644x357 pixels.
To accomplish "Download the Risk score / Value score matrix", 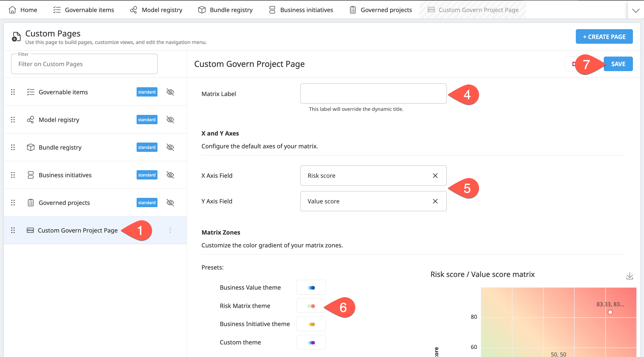I will pos(630,276).
